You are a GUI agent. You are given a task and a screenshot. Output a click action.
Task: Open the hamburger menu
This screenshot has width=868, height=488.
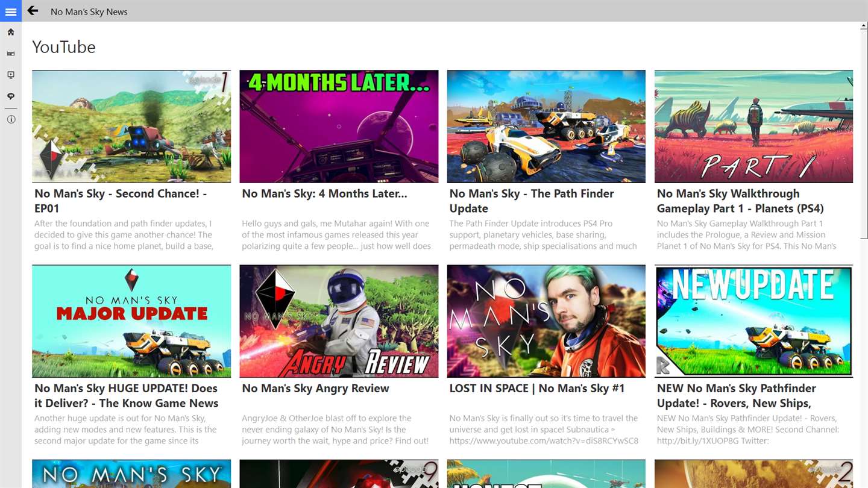(11, 11)
